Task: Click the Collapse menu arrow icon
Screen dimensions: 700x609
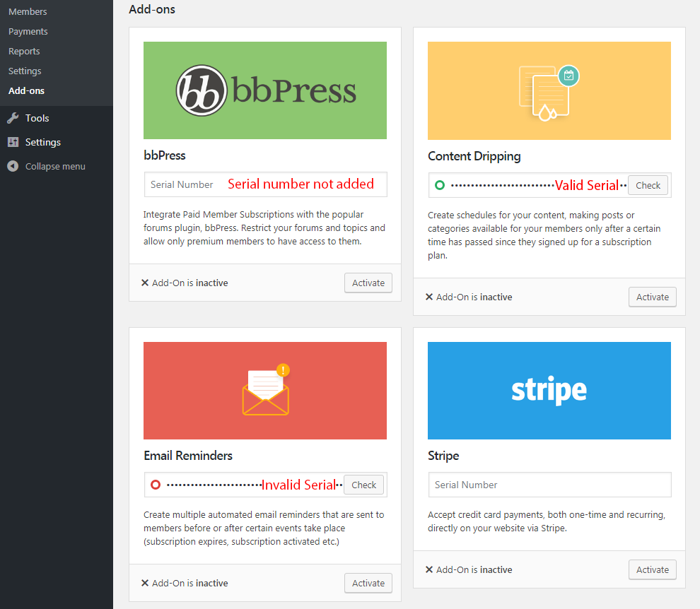Action: point(13,166)
